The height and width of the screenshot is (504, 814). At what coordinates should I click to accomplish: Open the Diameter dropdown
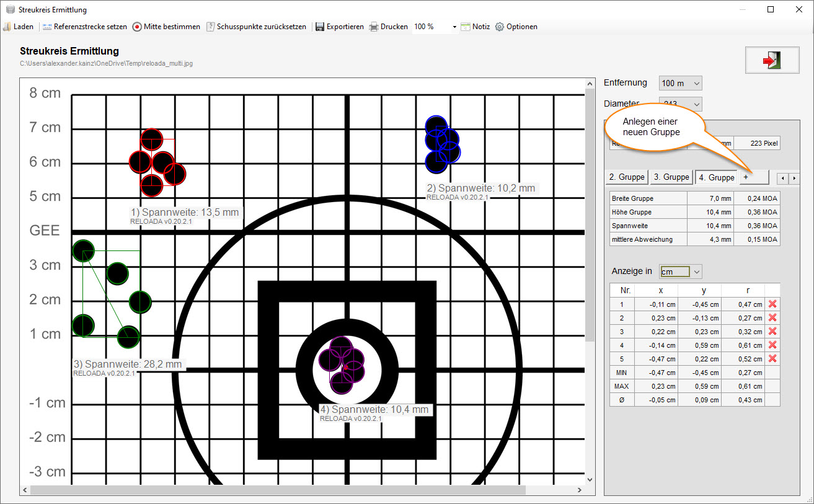pos(681,104)
